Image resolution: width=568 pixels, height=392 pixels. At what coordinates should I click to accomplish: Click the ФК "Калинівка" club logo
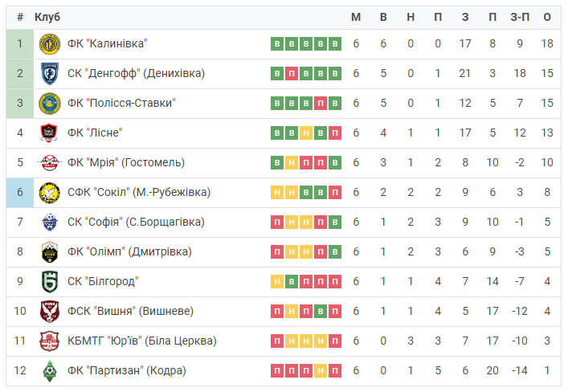coord(50,44)
